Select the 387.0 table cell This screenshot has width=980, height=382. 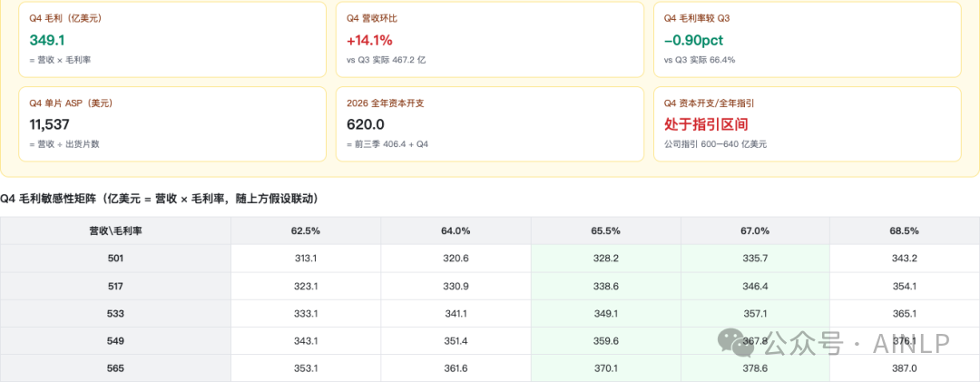click(905, 368)
